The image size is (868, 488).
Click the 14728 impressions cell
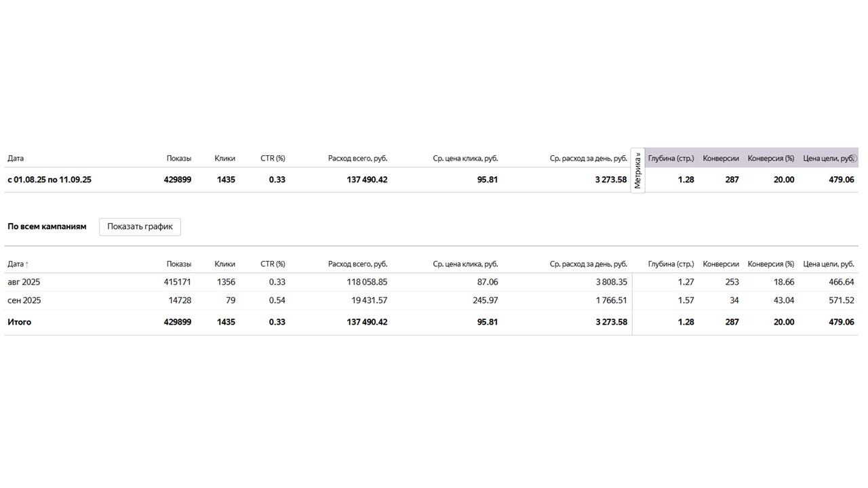[x=180, y=300]
